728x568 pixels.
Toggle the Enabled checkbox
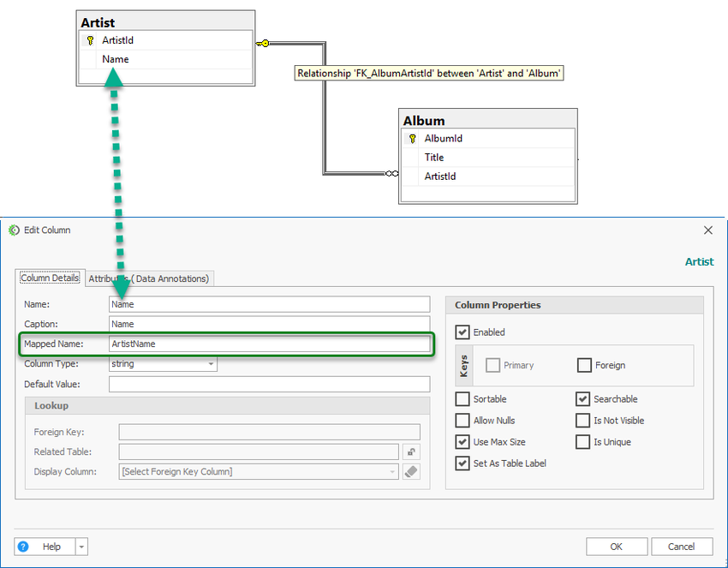(x=462, y=332)
